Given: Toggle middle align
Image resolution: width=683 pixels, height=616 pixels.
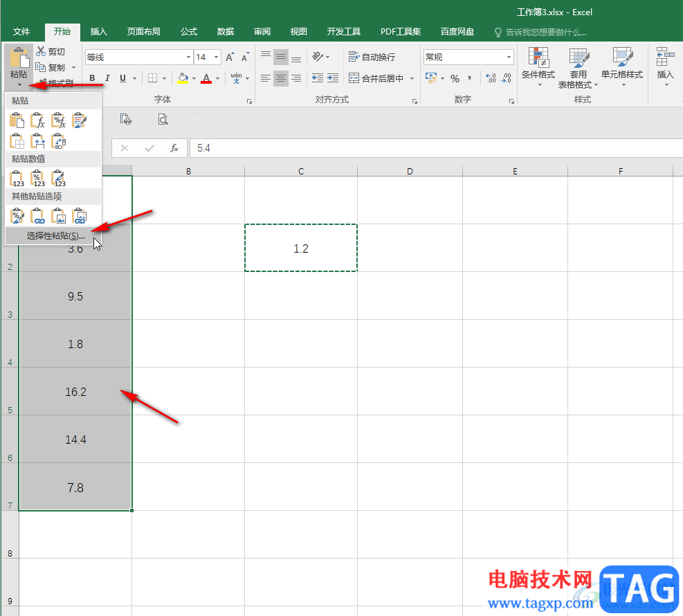Looking at the screenshot, I should pos(281,57).
